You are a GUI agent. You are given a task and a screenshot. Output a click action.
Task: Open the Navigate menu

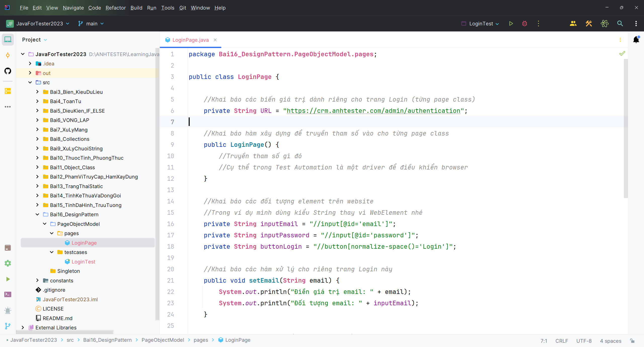[73, 8]
